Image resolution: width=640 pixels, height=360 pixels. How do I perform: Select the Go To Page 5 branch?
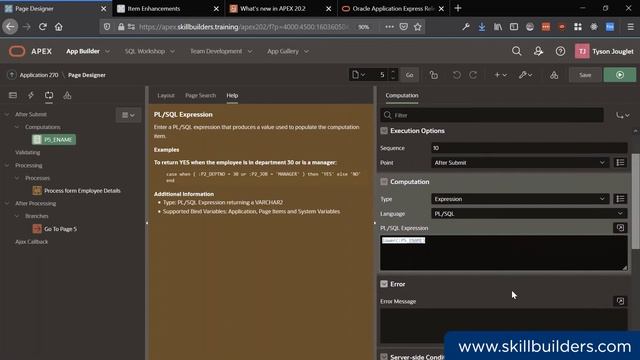55,229
